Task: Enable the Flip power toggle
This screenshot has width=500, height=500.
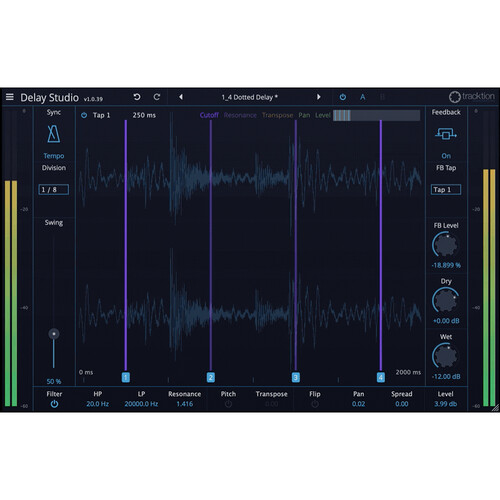Action: (x=315, y=404)
